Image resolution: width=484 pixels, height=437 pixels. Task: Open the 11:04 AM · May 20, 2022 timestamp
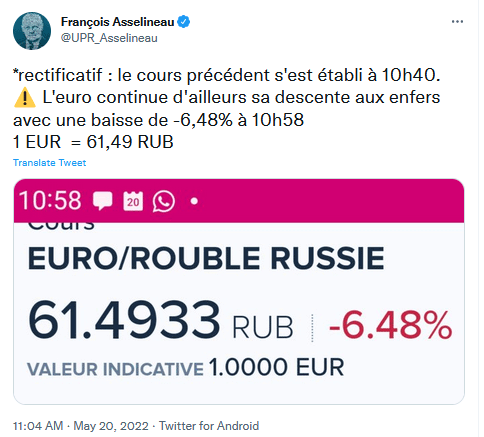[81, 426]
